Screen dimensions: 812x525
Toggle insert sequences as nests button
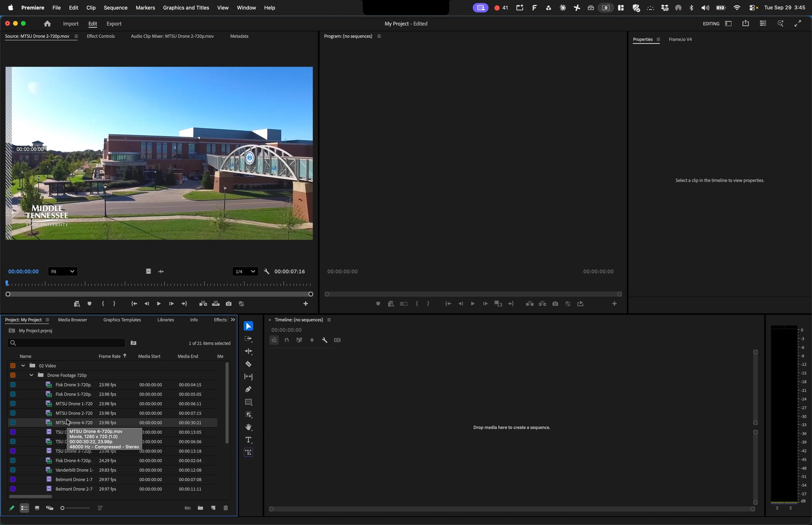pyautogui.click(x=274, y=340)
